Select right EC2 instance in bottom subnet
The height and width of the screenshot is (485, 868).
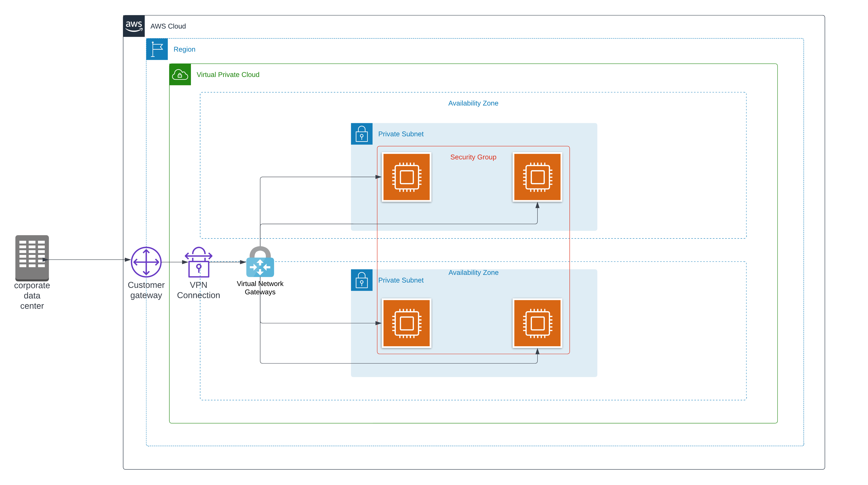pos(537,323)
